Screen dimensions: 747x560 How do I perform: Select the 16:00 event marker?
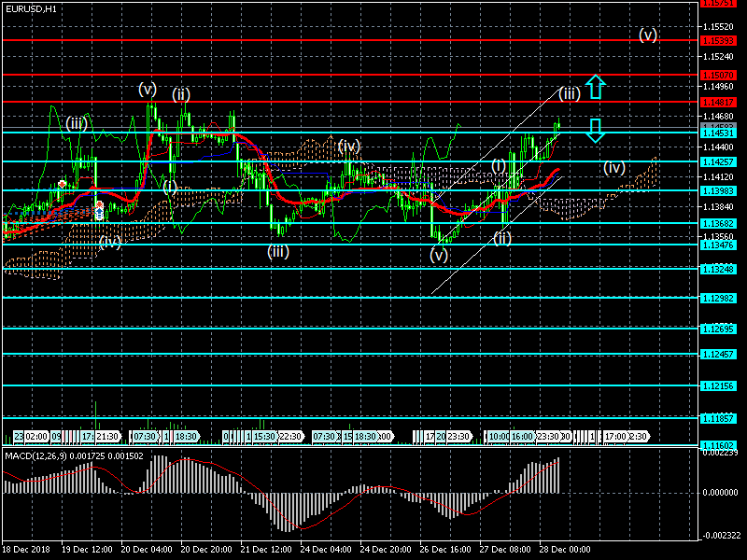pos(521,436)
